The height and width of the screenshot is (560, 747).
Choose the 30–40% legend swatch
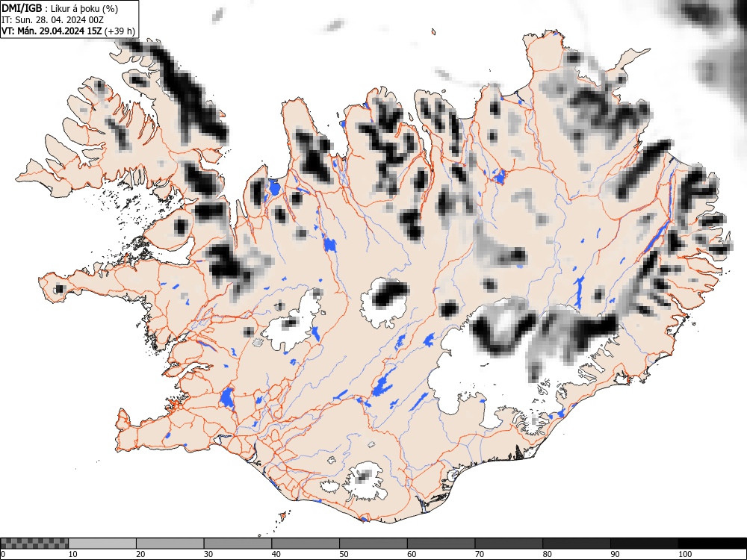[x=238, y=544]
